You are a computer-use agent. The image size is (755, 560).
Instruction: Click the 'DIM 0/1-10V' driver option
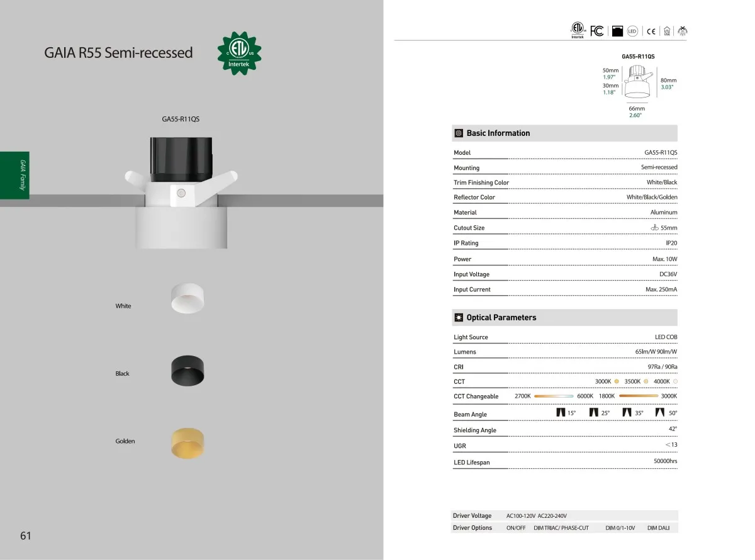620,528
